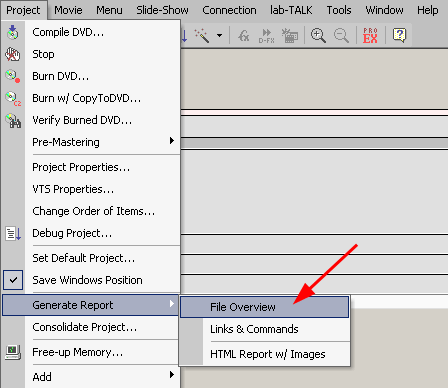Click the help question mark icon
Image resolution: width=448 pixels, height=388 pixels.
pyautogui.click(x=399, y=35)
